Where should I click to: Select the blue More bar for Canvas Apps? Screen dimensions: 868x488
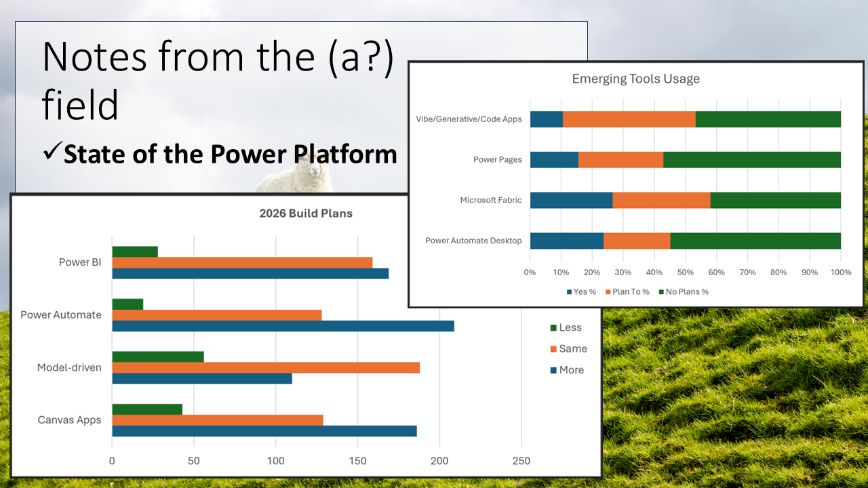coord(264,431)
